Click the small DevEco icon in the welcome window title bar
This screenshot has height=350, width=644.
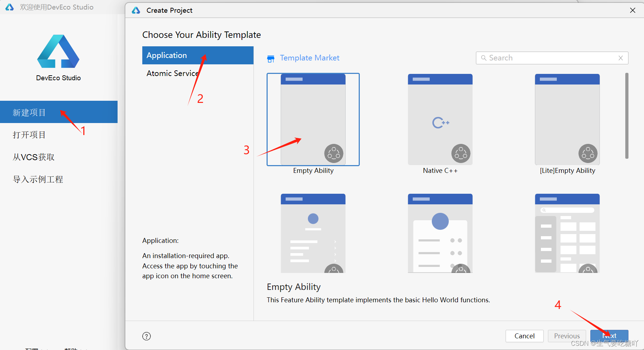[x=10, y=7]
